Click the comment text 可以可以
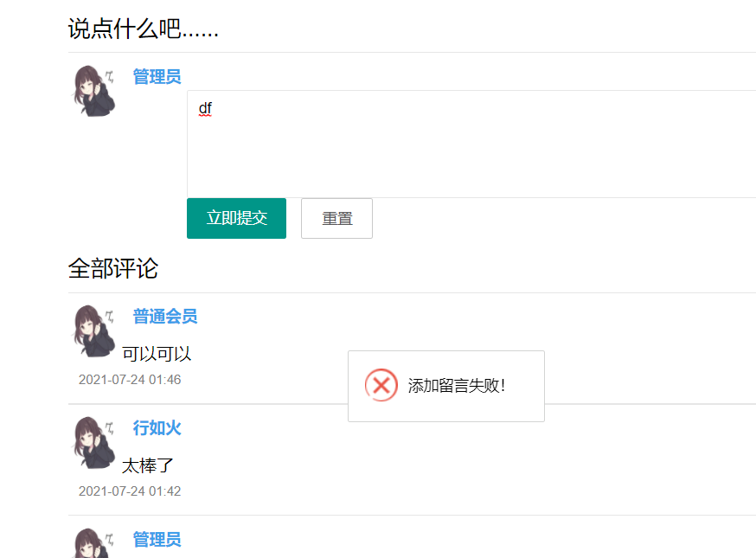Viewport: 756px width, 558px height. pyautogui.click(x=157, y=354)
